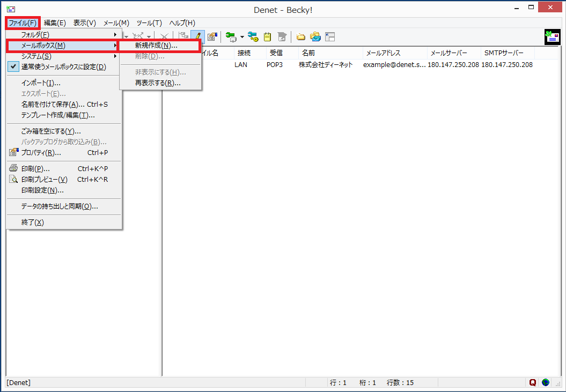Click the grayed-out document arrow icon
The width and height of the screenshot is (566, 392).
(282, 36)
